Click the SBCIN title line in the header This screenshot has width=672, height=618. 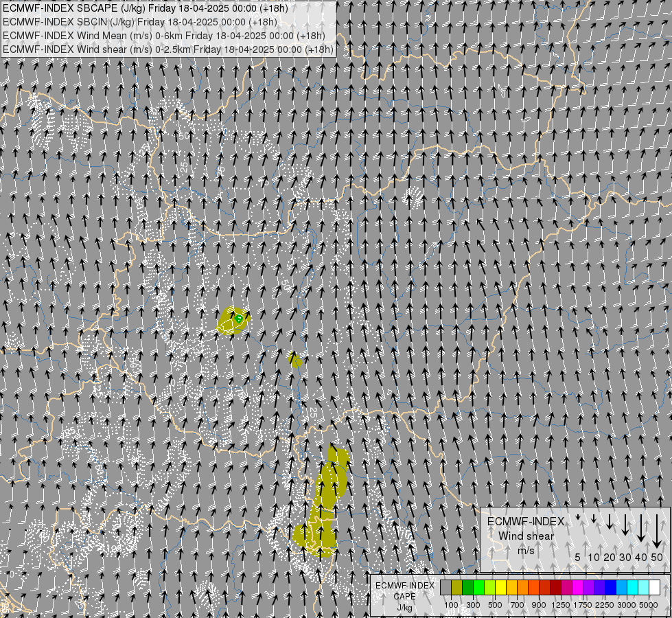[140, 22]
